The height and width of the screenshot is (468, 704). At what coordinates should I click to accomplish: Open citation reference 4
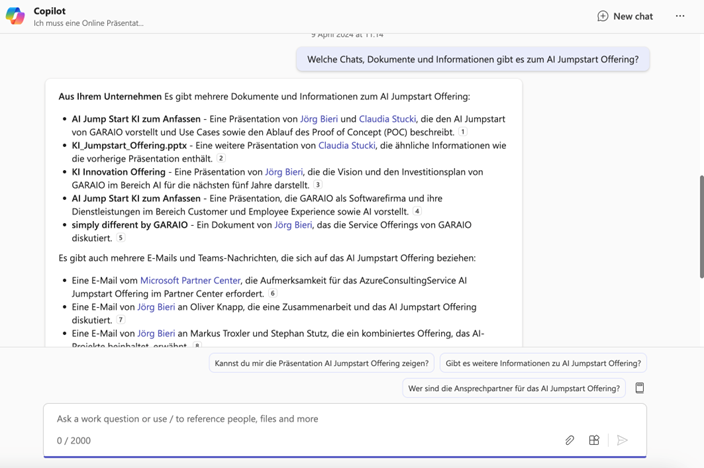click(417, 211)
